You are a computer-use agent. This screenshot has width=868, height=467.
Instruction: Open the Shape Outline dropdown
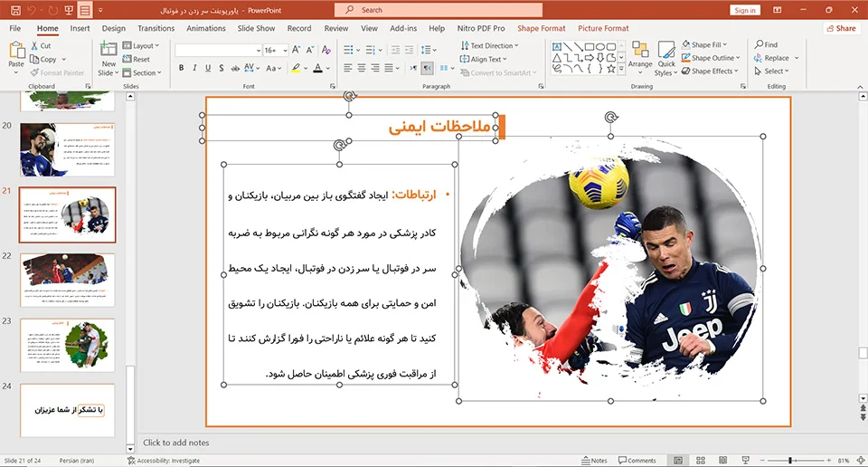tap(711, 58)
